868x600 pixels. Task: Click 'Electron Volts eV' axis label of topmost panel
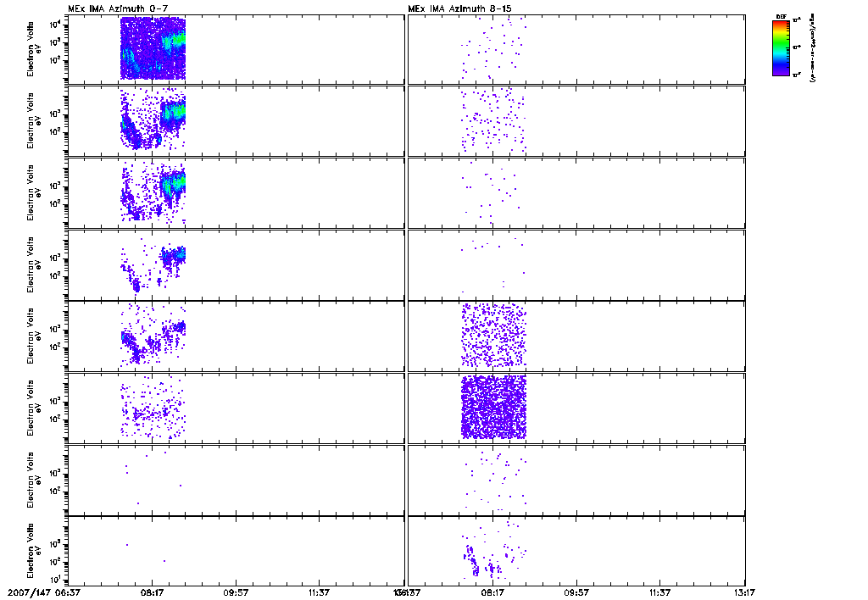click(x=34, y=49)
